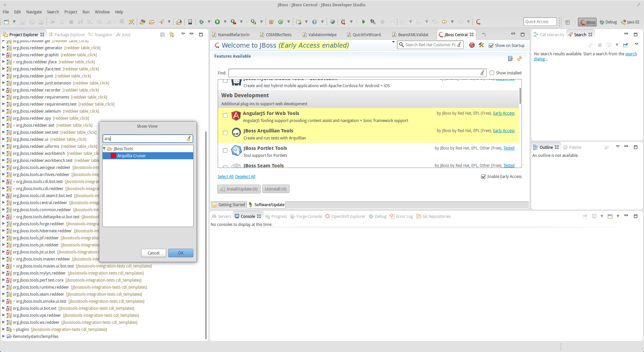
Task: Click the New wizard toolbar icon
Action: 6,22
